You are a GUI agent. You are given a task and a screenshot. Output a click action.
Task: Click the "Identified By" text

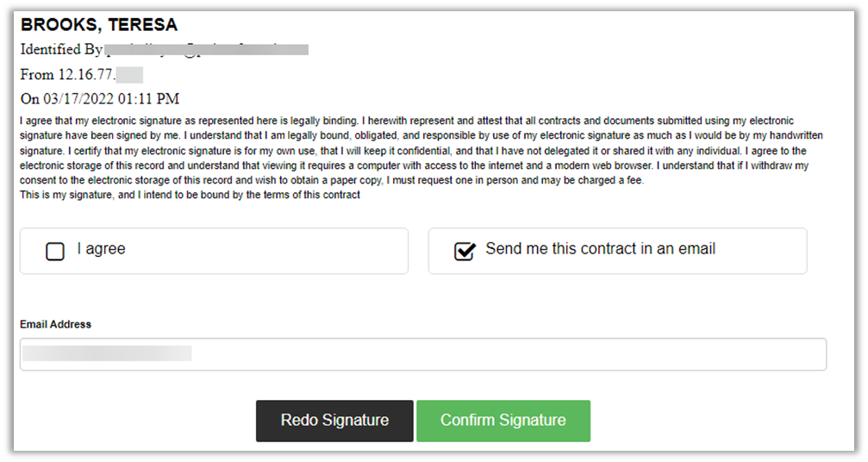click(x=61, y=49)
